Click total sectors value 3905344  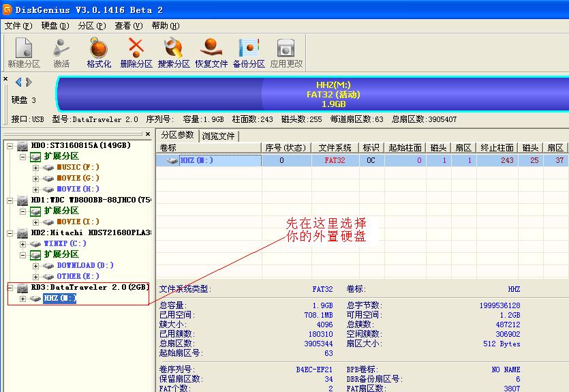coord(318,344)
